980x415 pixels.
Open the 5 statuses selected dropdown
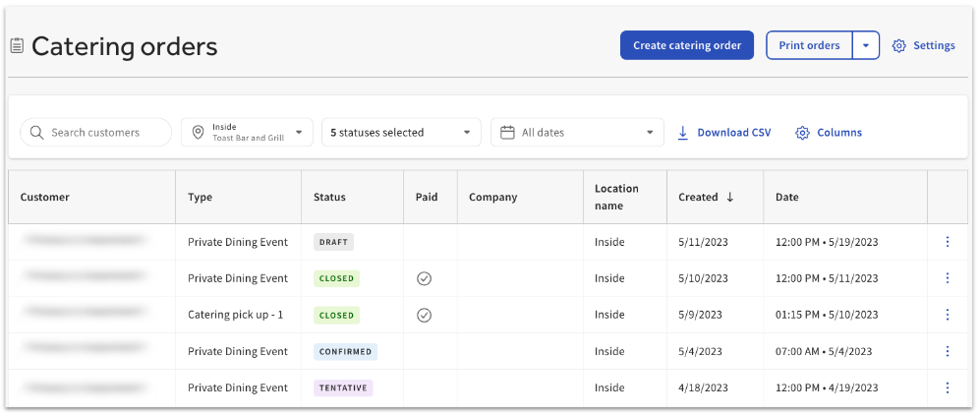[x=401, y=133]
